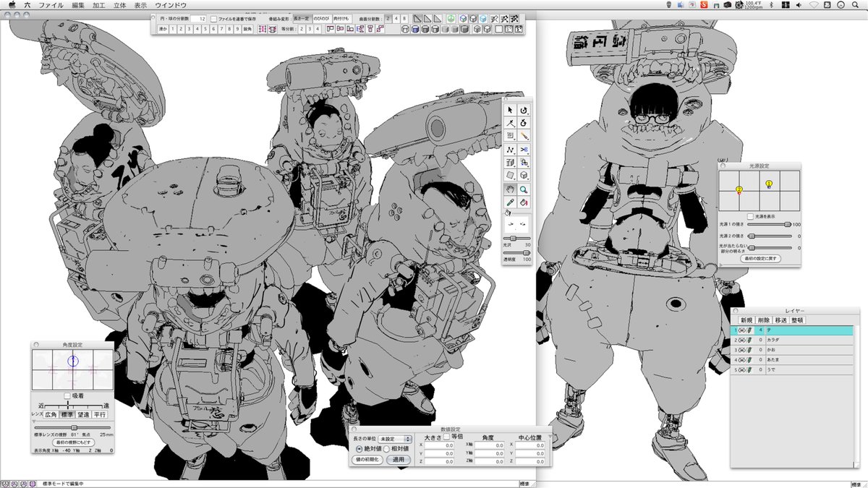This screenshot has height=488, width=868.
Task: Click the 光沢 slider in tool palette
Action: 516,238
